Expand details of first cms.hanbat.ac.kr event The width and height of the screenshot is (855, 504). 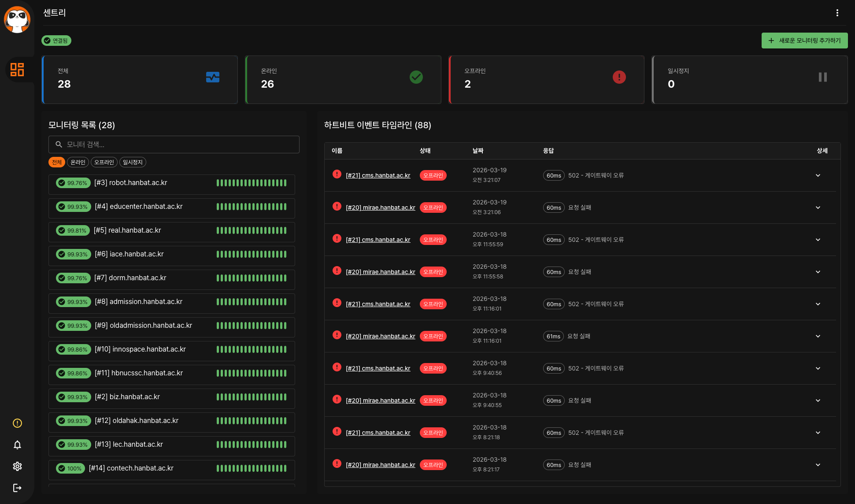click(x=818, y=175)
